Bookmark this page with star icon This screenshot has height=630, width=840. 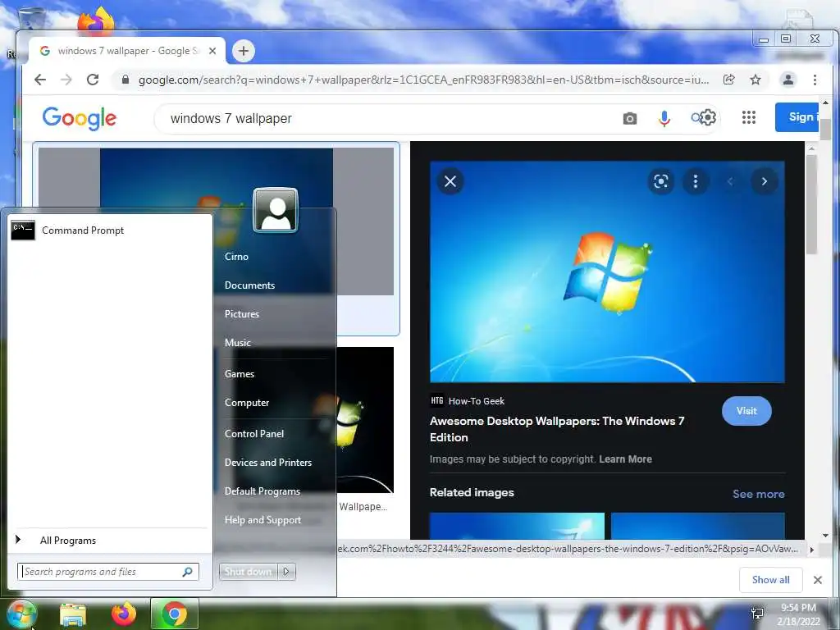pyautogui.click(x=756, y=80)
